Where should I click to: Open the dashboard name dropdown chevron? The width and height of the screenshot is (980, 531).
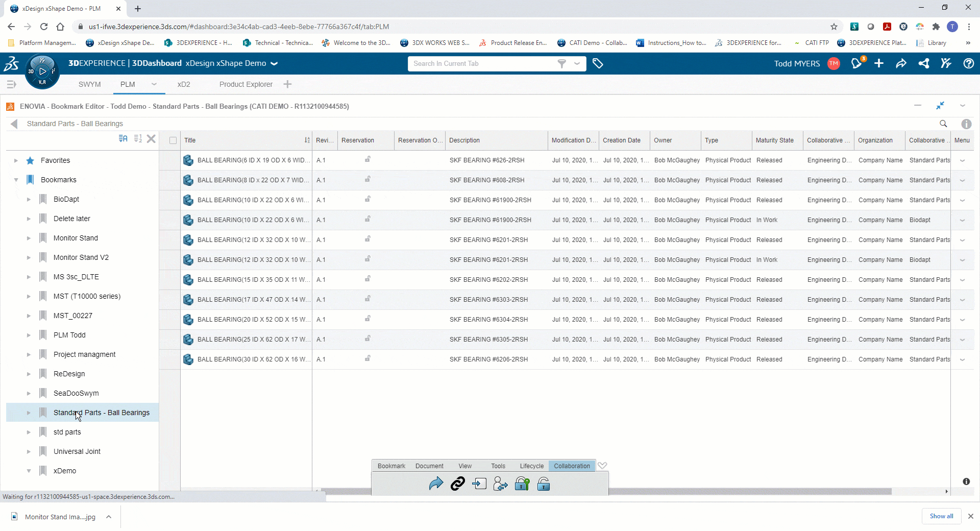pyautogui.click(x=274, y=63)
